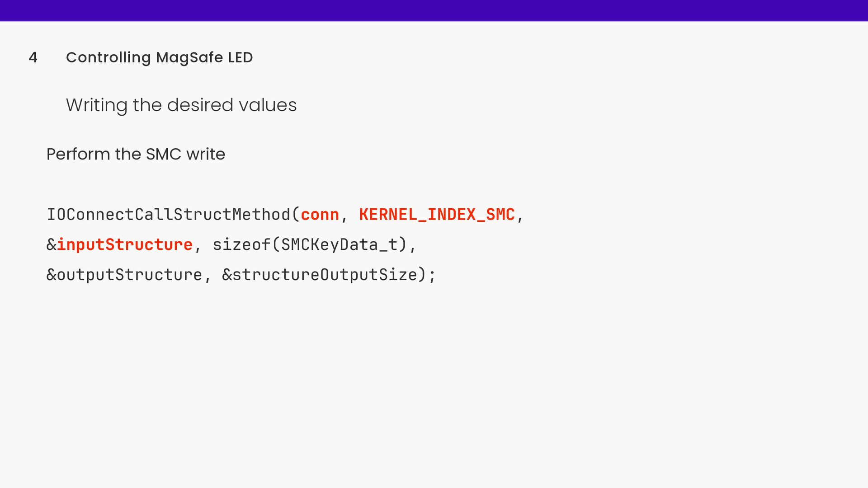Select the red inputStructure argument

tap(125, 245)
